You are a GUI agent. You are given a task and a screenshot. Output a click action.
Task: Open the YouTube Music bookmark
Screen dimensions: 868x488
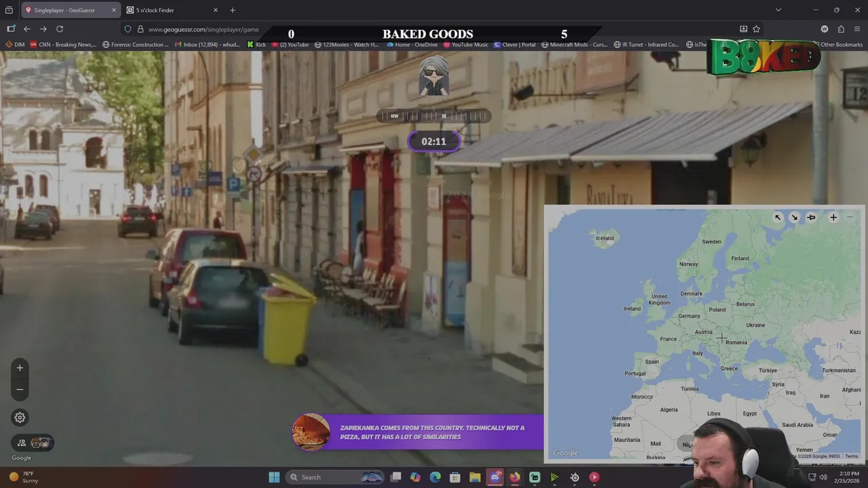coord(466,45)
